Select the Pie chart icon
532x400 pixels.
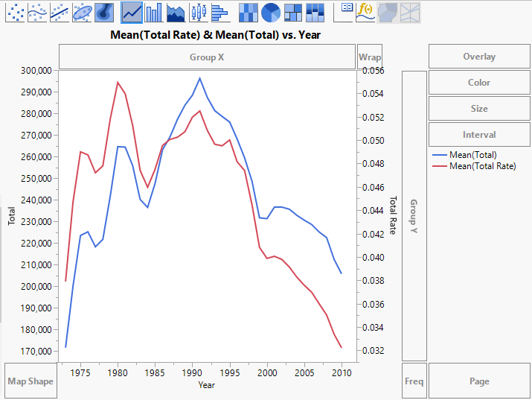(271, 12)
